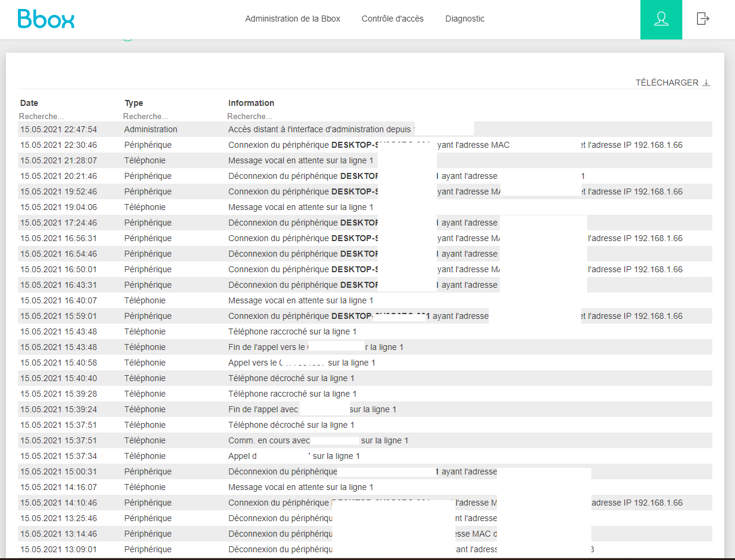Click the Information column header
The image size is (735, 560).
[251, 103]
